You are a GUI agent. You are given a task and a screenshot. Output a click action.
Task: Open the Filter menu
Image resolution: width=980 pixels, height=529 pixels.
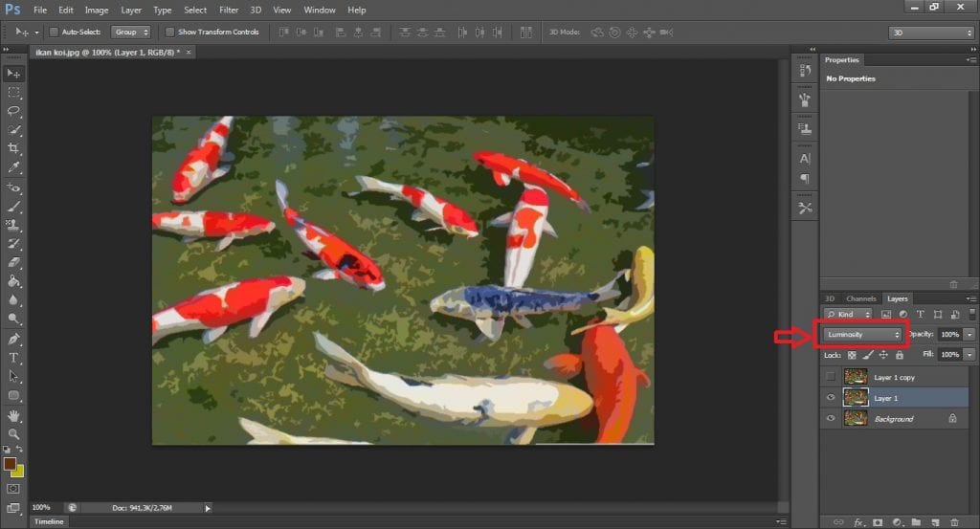point(229,10)
